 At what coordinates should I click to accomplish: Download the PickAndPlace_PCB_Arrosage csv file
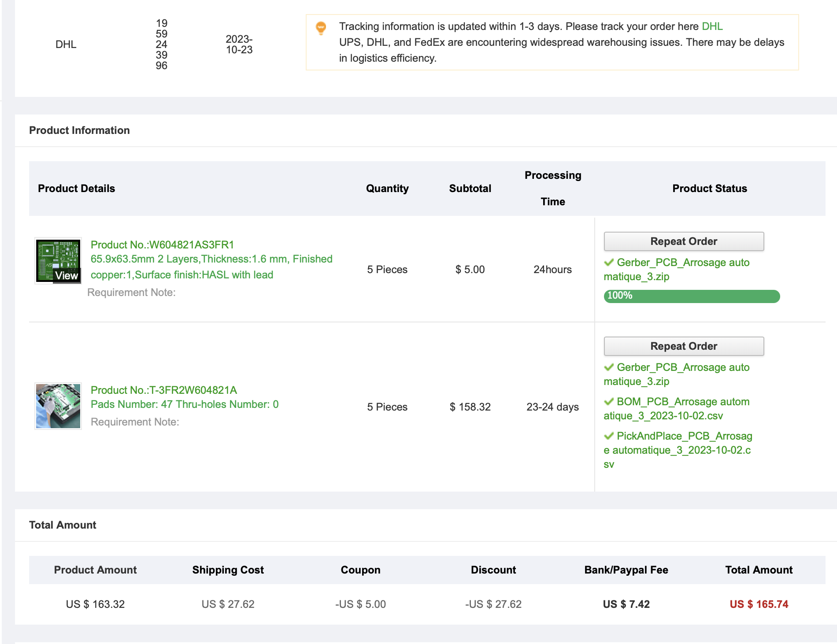678,450
